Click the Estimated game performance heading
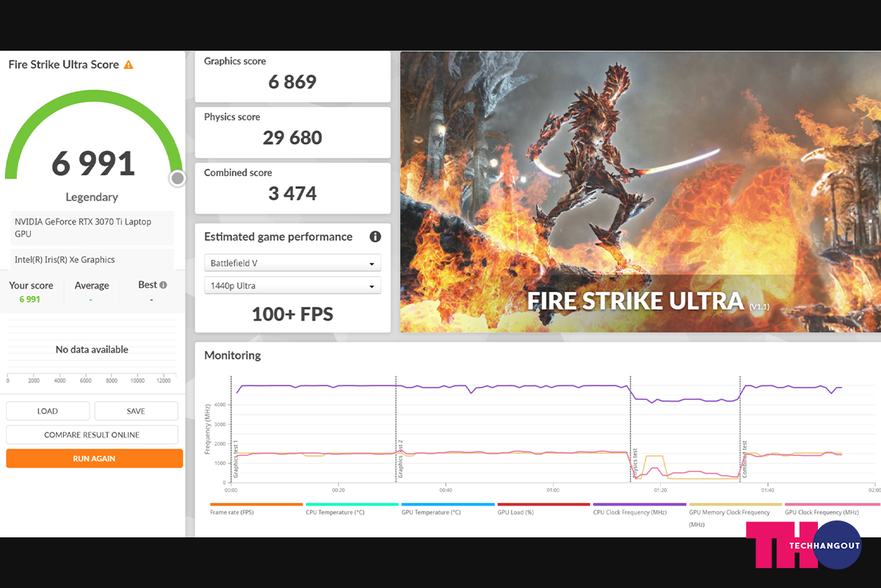The height and width of the screenshot is (588, 881). [278, 236]
